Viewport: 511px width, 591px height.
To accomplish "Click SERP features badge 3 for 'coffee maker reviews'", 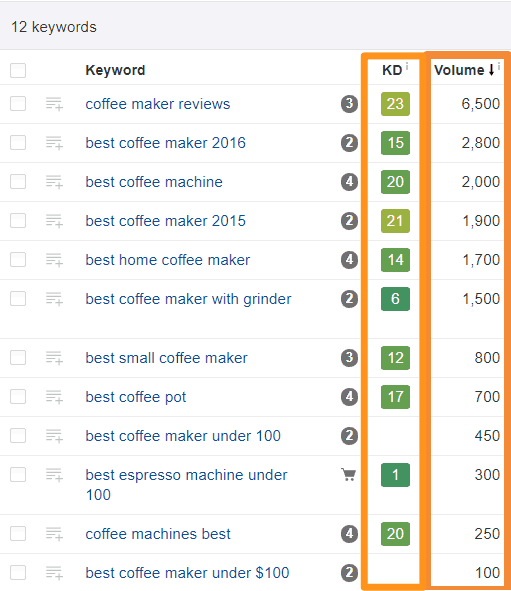I will coord(349,104).
